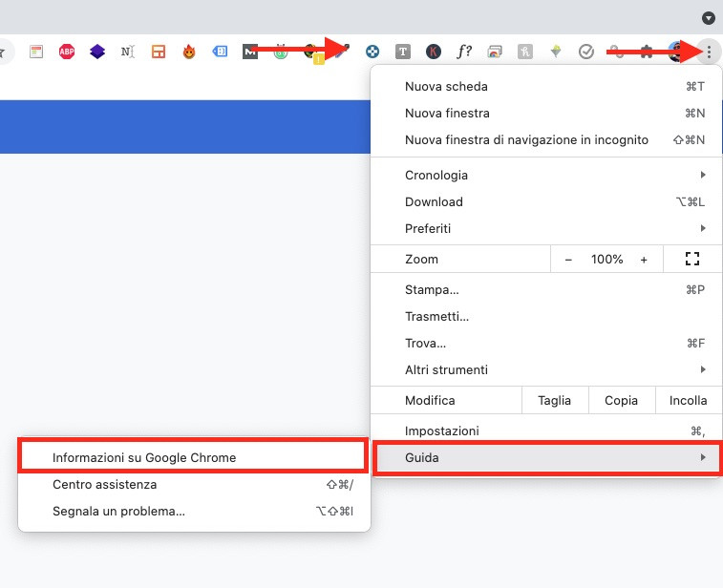Viewport: 723px width, 588px height.
Task: Click the Altri strumenti label
Action: pyautogui.click(x=446, y=370)
